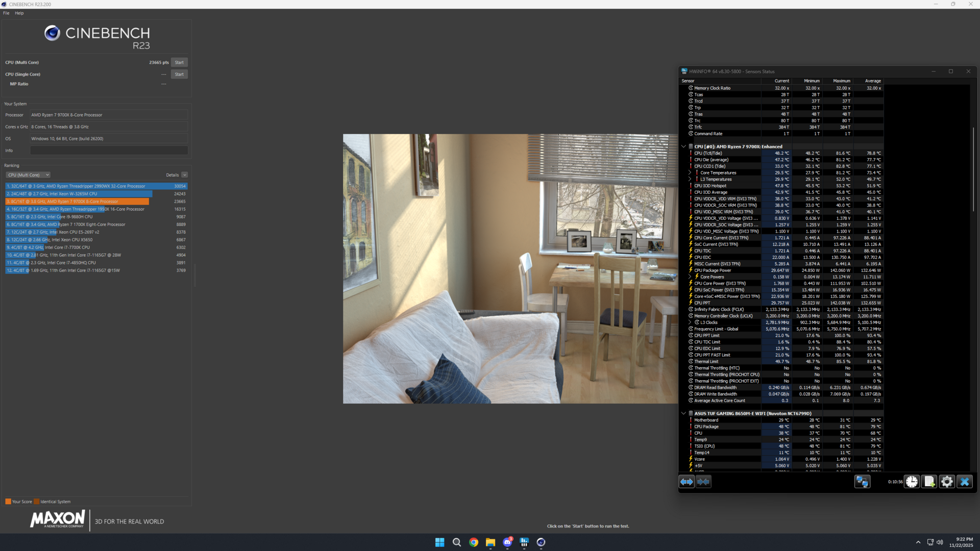Collapse the CPU [#0] AMD Ryzen sensor group
The image size is (980, 551).
pyautogui.click(x=683, y=146)
